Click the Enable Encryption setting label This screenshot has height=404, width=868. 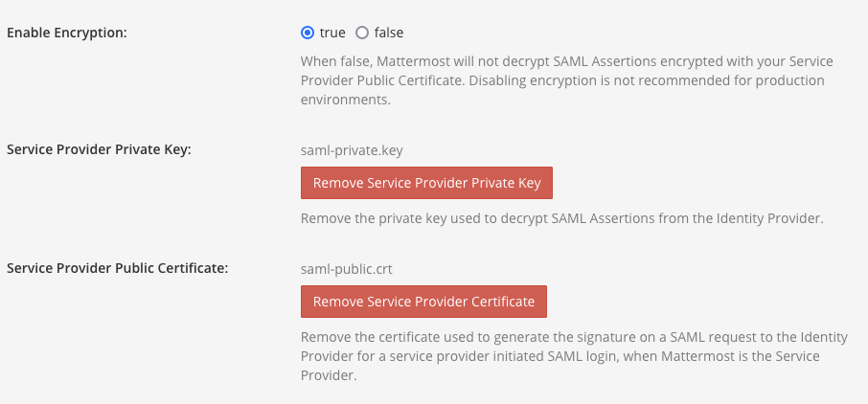point(67,33)
